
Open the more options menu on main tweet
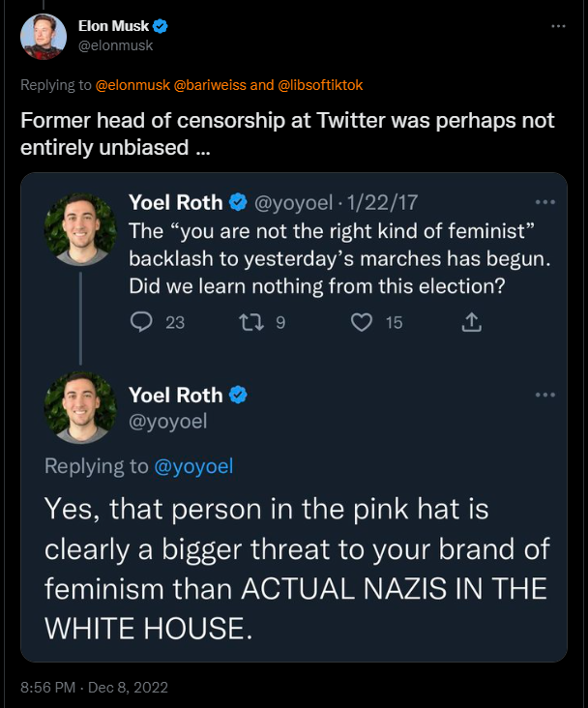558,26
